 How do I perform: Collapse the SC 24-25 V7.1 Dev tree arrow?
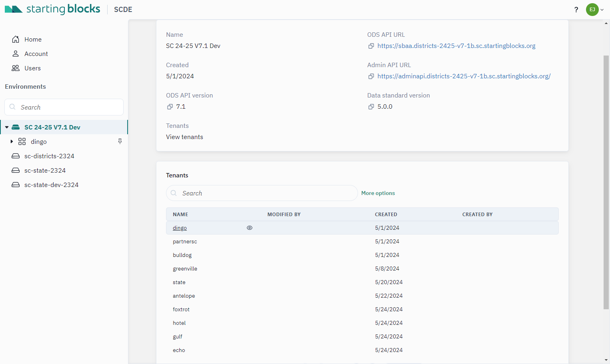[7, 127]
